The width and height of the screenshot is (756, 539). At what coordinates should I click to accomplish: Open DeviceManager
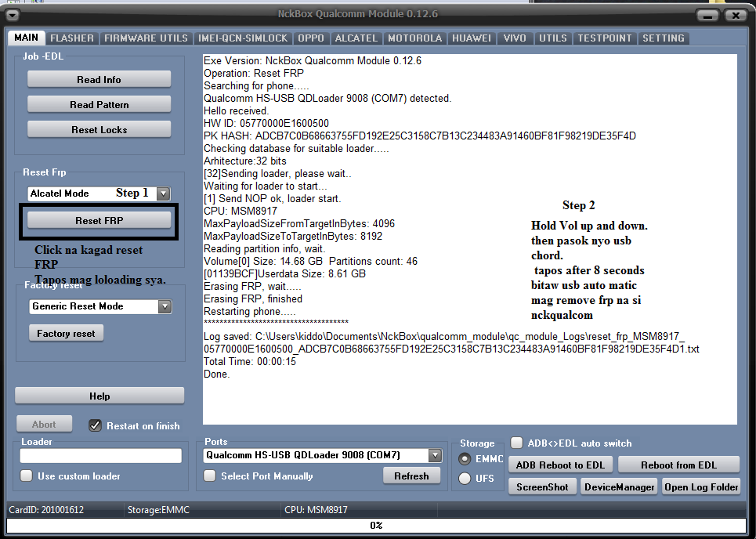coord(620,487)
